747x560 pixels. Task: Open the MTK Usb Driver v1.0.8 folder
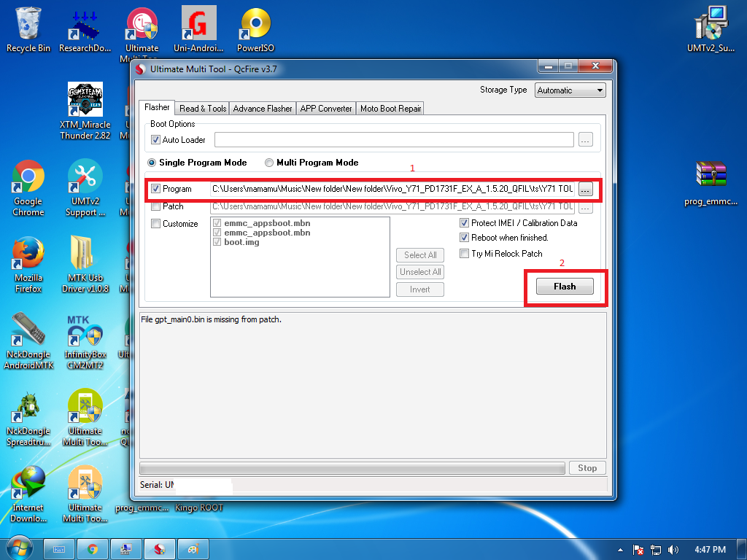(85, 264)
